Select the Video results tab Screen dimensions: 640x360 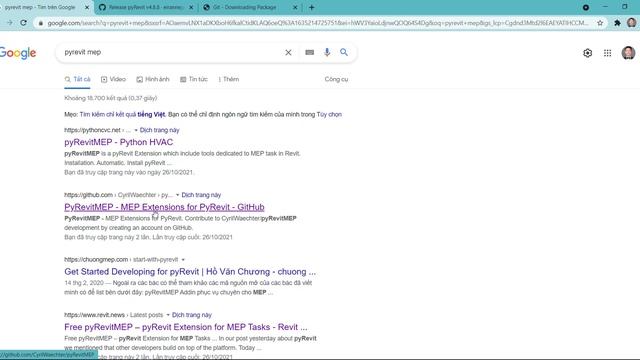tap(113, 79)
